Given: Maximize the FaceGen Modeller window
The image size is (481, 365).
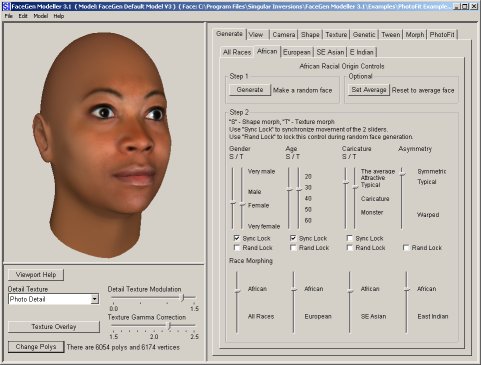Looking at the screenshot, I should tap(465, 6).
